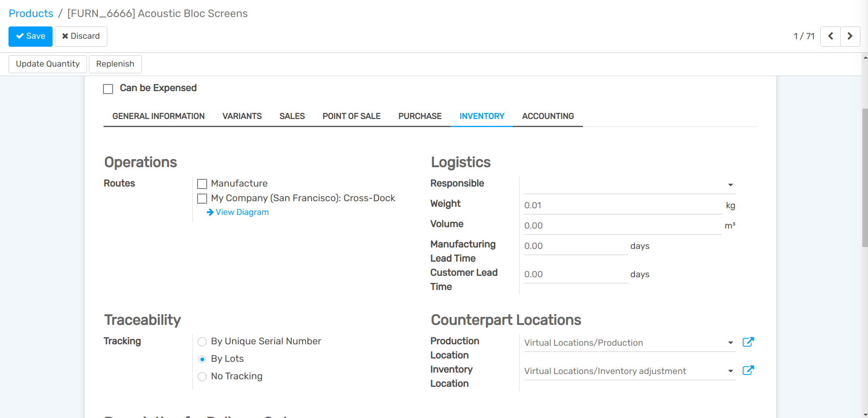Click the View Diagram arrow link
Screen dimensions: 868x418
[x=238, y=213]
